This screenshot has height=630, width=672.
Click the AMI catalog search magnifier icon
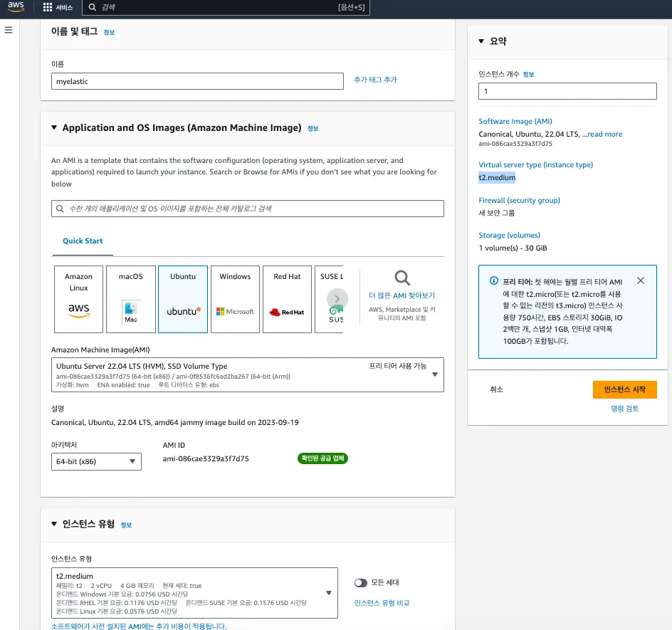[60, 209]
